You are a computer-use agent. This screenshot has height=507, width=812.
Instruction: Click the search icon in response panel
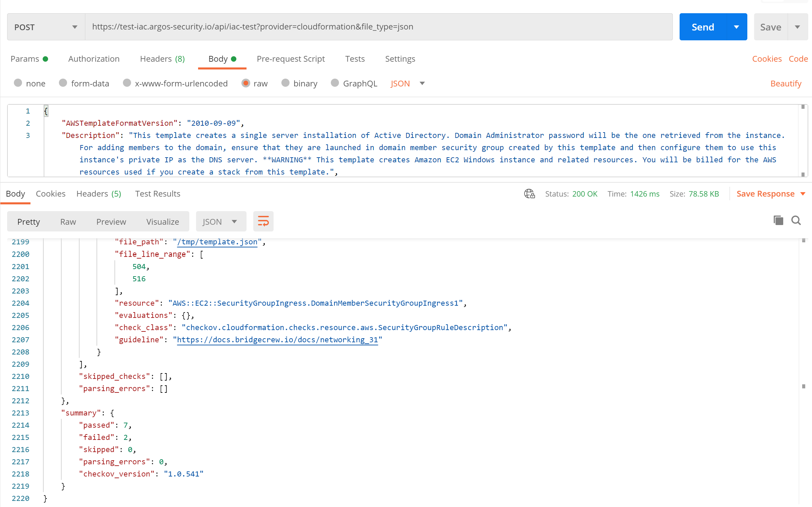[795, 221]
